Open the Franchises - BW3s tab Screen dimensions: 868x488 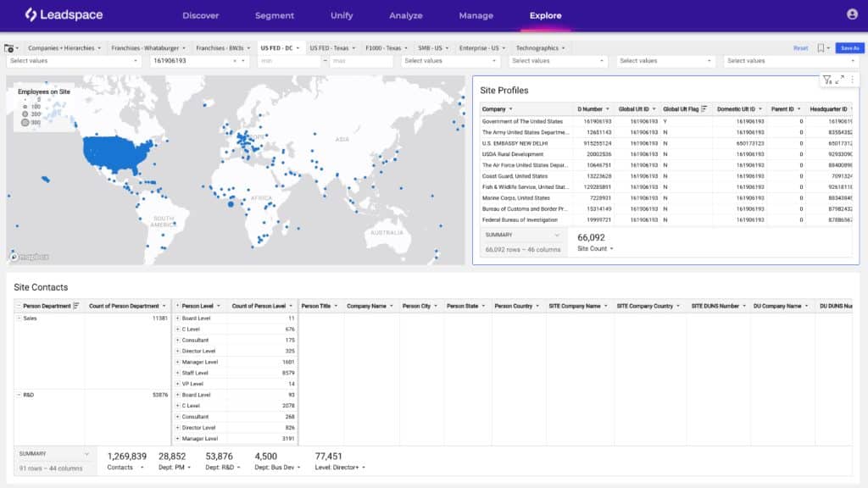pos(220,48)
